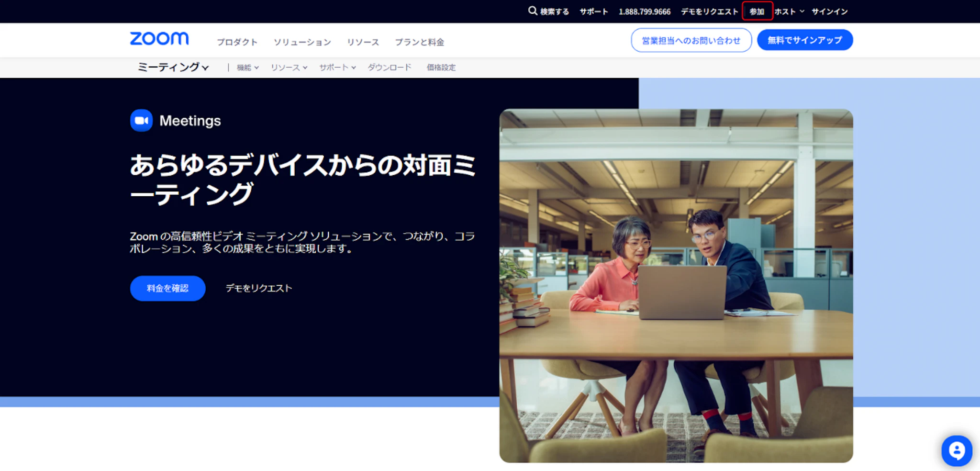Open the サポート submenu in secondary bar
The image size is (980, 471).
pos(337,67)
